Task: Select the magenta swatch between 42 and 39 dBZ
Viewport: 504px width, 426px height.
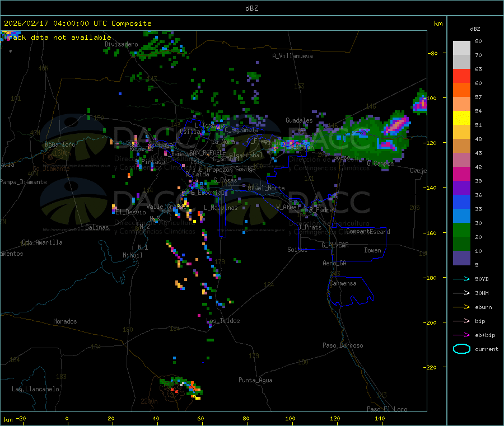Action: 461,174
